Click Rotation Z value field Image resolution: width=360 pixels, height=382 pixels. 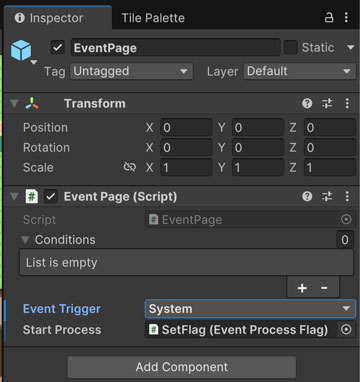point(330,148)
